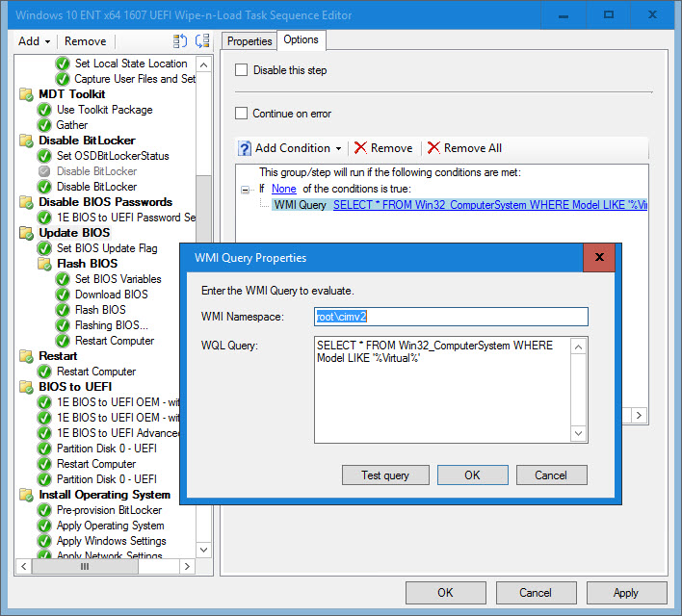Image resolution: width=682 pixels, height=616 pixels.
Task: Click the Add Condition question mark icon
Action: tap(245, 148)
